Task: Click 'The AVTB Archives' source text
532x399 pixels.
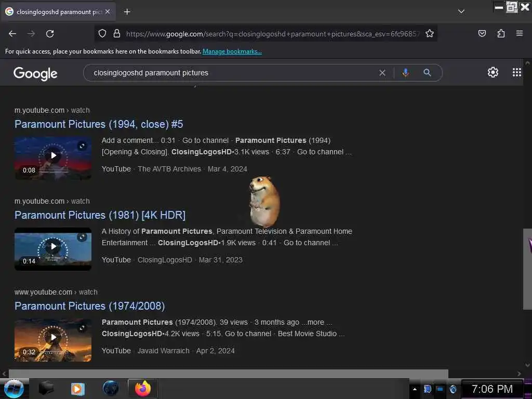Action: tap(169, 169)
